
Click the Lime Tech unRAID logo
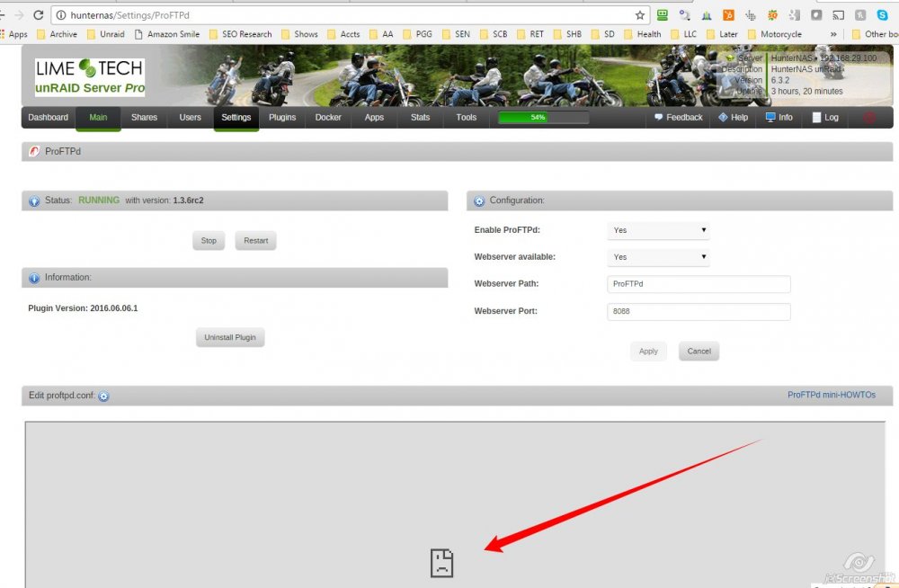tap(89, 76)
